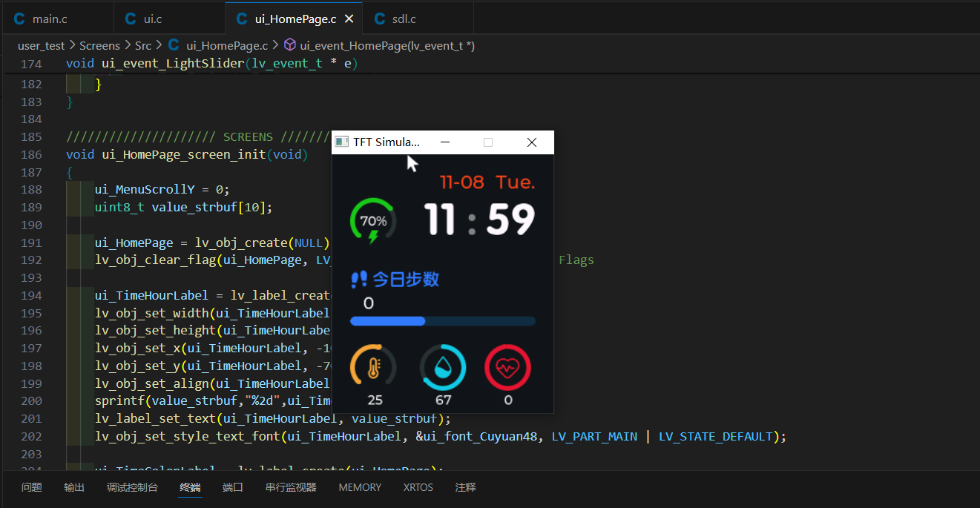Click the 今日步数 label
The width and height of the screenshot is (980, 508).
tap(406, 280)
